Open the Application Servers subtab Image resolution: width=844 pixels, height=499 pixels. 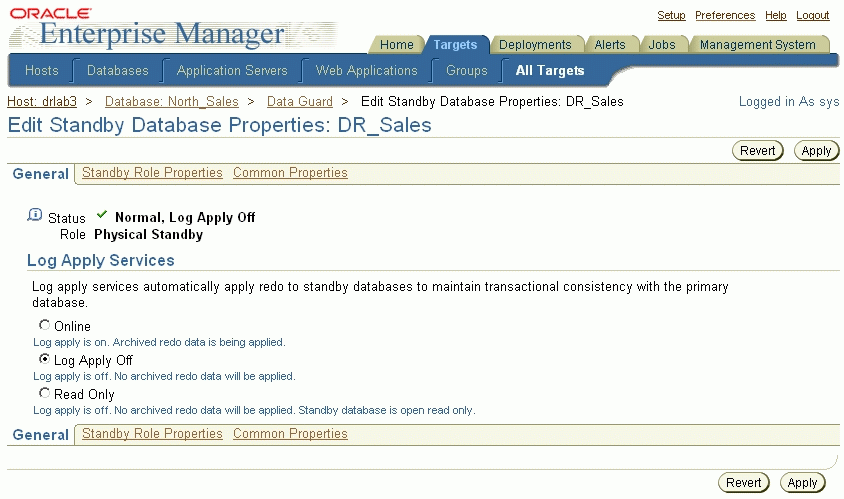point(232,71)
